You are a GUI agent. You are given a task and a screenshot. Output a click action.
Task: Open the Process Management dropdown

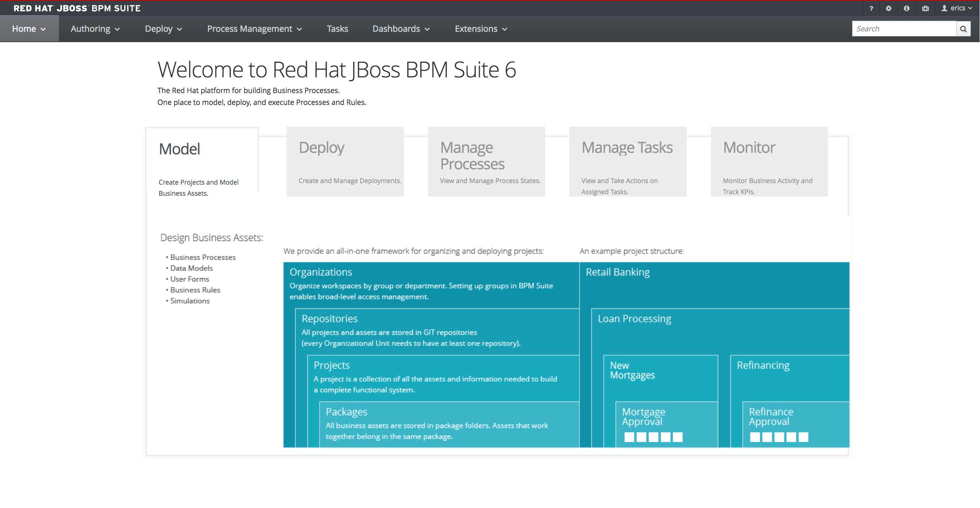coord(254,29)
